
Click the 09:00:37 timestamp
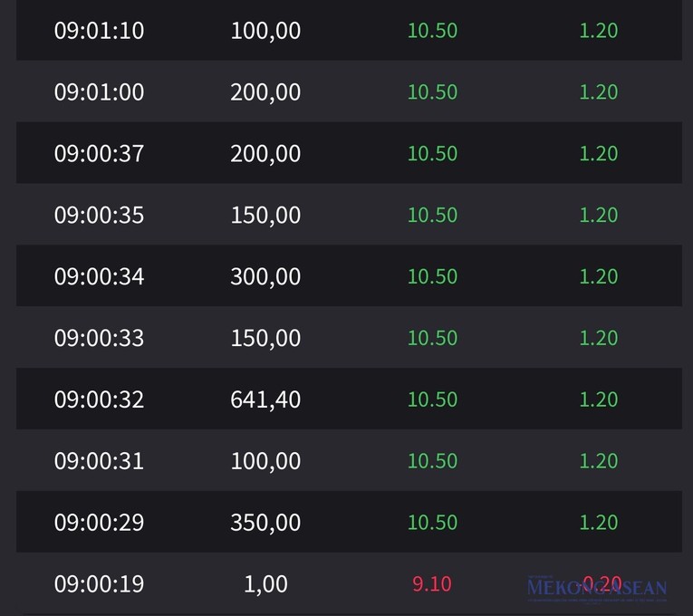point(99,154)
